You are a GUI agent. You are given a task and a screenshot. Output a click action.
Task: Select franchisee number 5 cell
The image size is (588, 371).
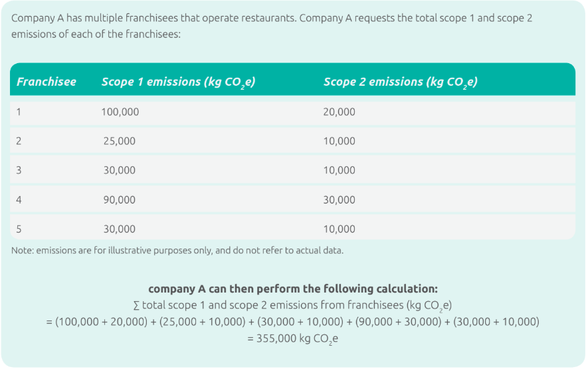pyautogui.click(x=19, y=229)
